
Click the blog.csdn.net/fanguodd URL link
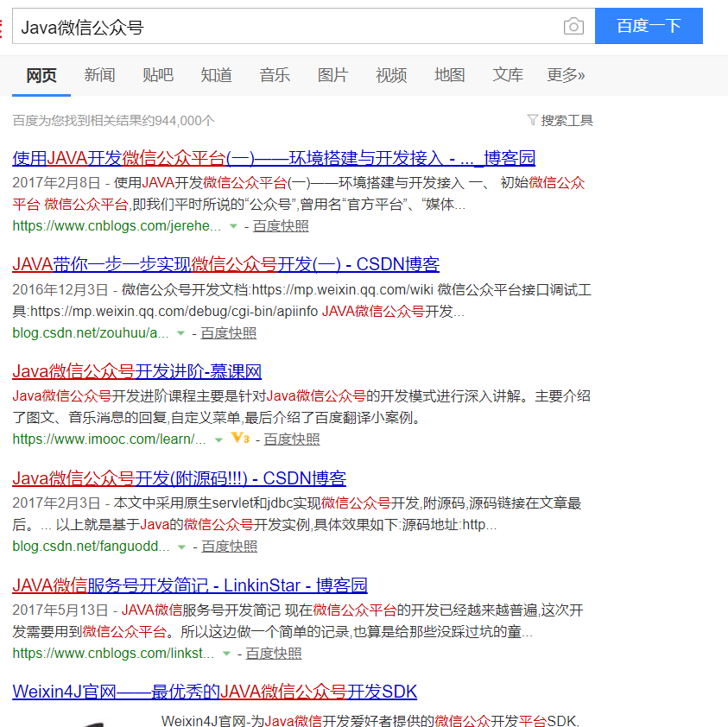click(91, 547)
